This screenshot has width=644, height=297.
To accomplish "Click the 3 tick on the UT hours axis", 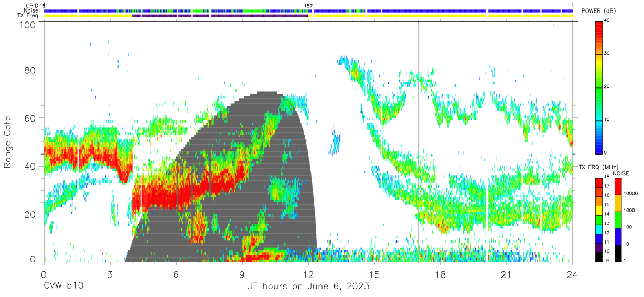I will click(110, 274).
